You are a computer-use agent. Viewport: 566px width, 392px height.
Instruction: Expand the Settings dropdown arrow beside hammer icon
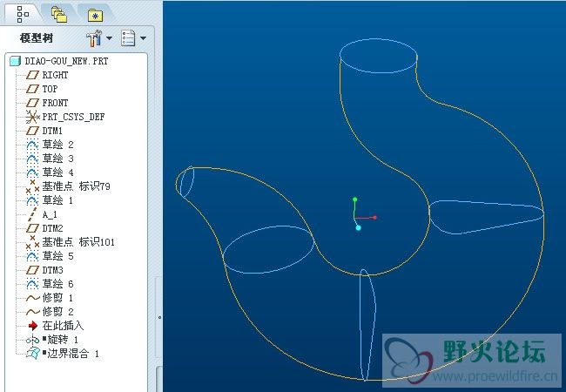[109, 38]
